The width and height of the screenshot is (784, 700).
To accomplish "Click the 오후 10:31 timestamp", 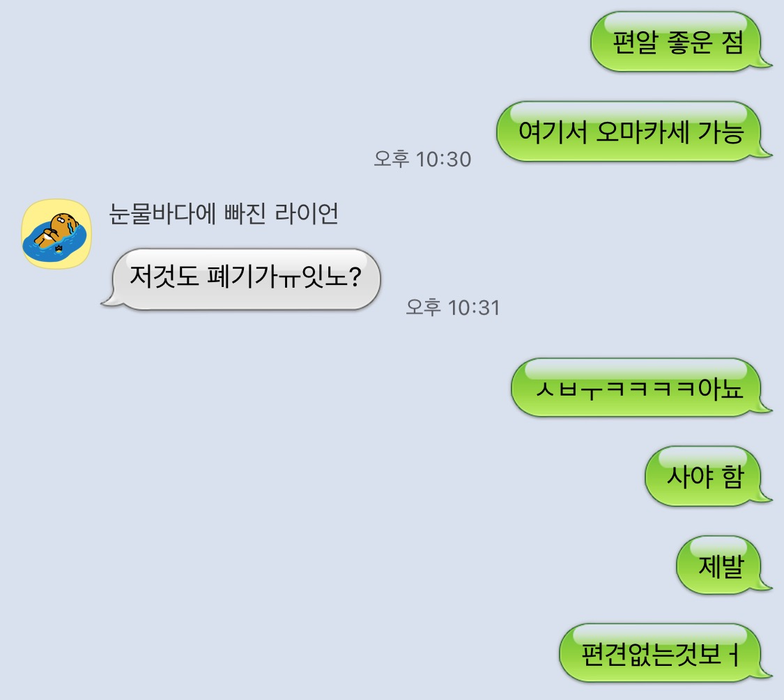I will pyautogui.click(x=452, y=307).
